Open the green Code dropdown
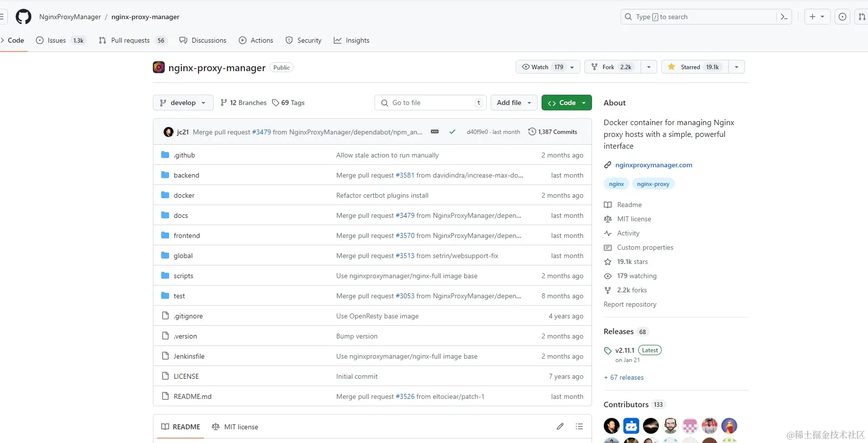The height and width of the screenshot is (443, 868). (567, 103)
